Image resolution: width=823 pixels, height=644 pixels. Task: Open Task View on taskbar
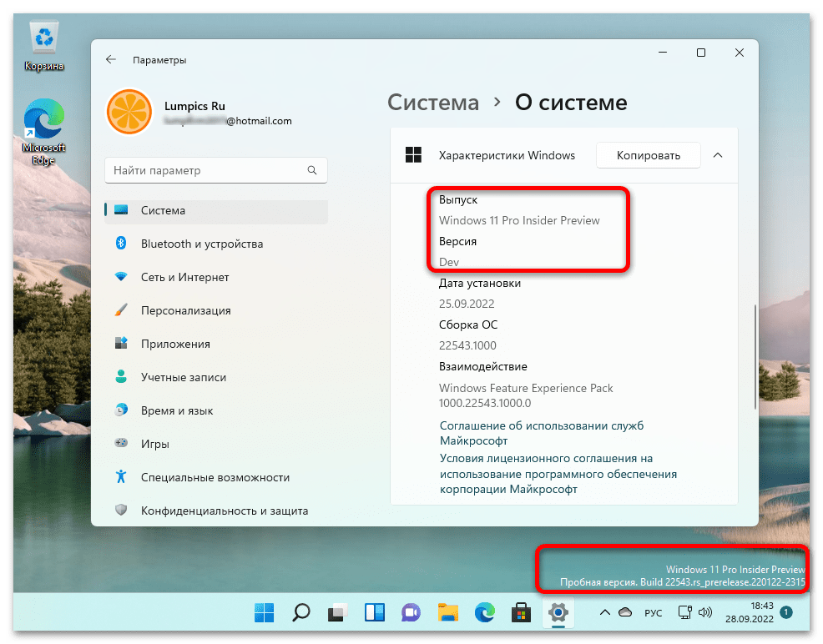337,612
